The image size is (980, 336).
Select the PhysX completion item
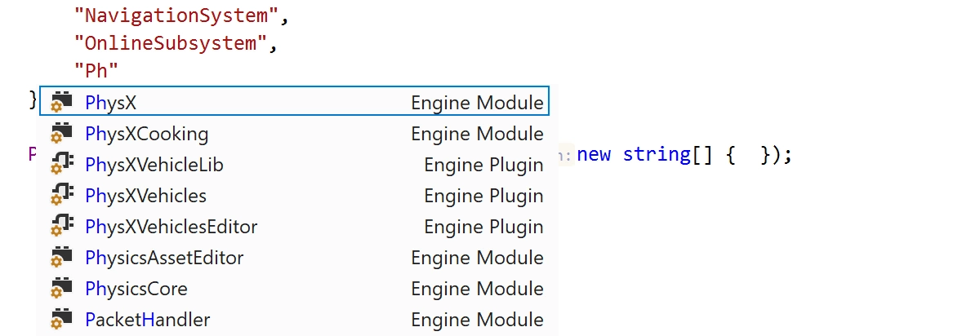293,102
